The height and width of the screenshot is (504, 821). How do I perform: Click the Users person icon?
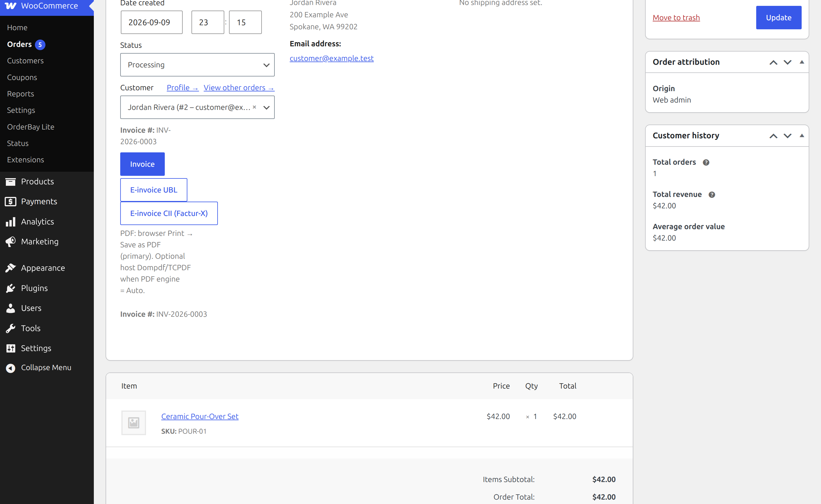(11, 308)
